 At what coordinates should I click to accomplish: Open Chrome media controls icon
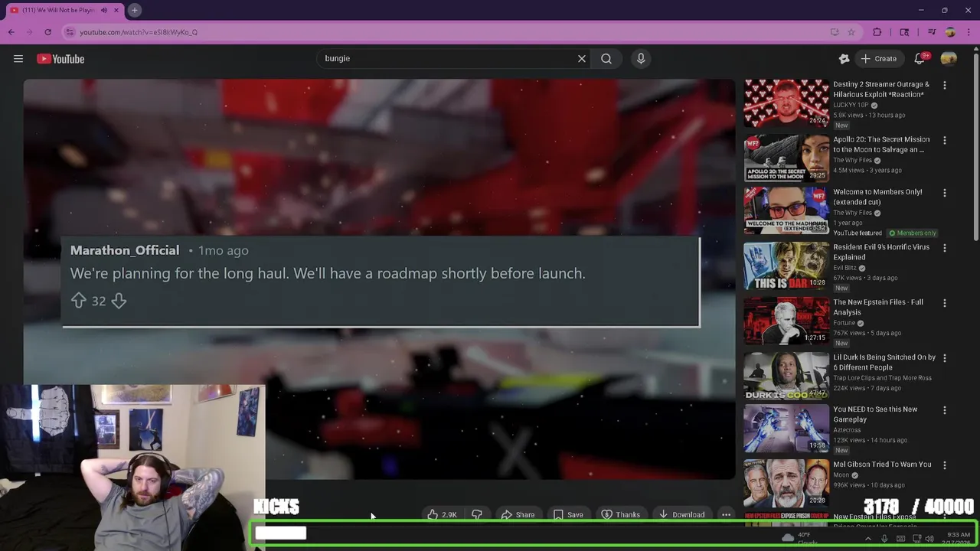tap(932, 32)
